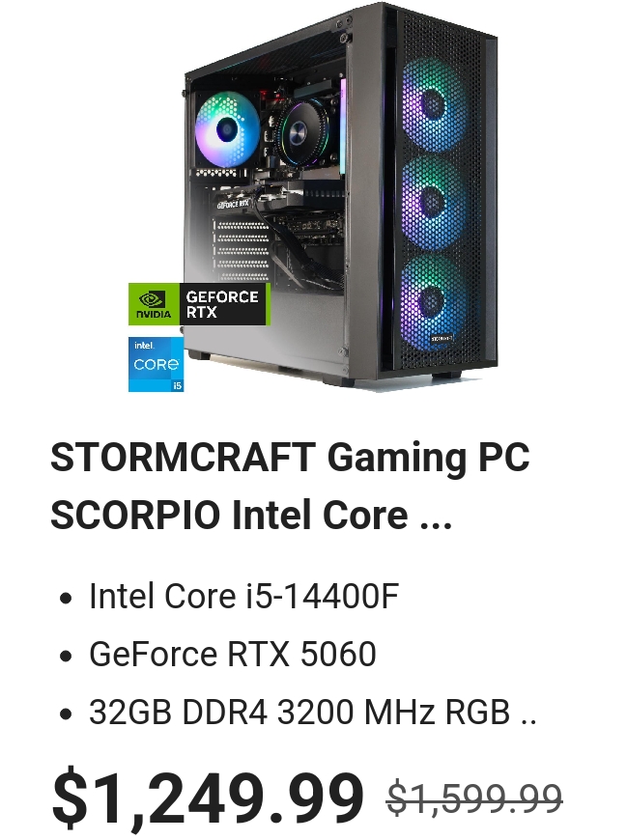This screenshot has width=627, height=840.
Task: Click the crossed-out $1,599.99 price
Action: point(474,798)
